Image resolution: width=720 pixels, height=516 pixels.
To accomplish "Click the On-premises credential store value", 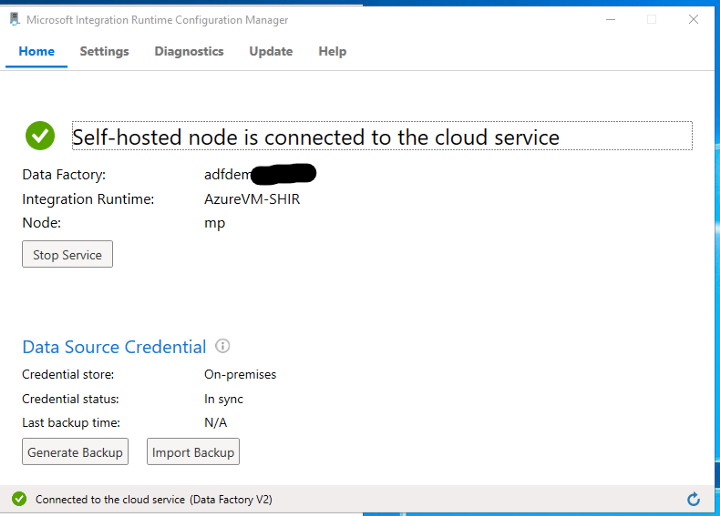I will 240,374.
